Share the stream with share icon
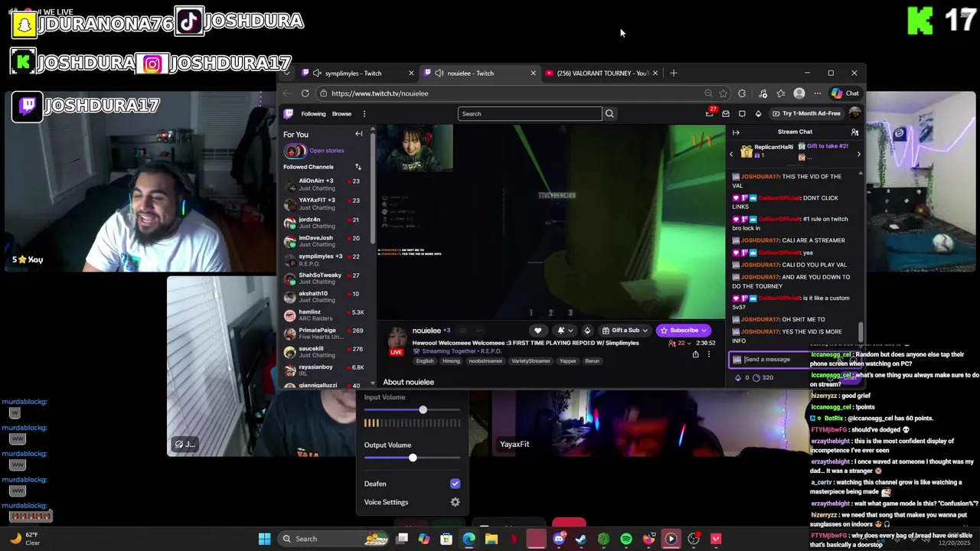 (695, 354)
